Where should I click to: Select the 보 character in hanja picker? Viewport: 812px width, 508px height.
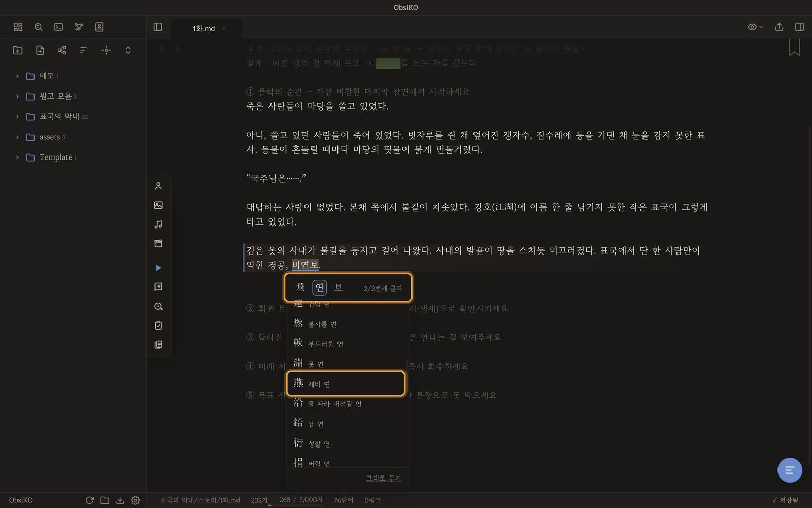(x=339, y=288)
